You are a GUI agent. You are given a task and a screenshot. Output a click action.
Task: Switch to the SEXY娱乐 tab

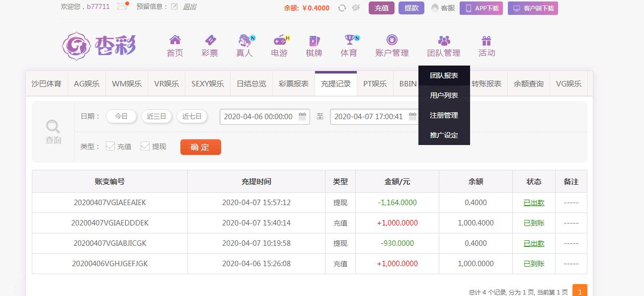click(x=208, y=84)
